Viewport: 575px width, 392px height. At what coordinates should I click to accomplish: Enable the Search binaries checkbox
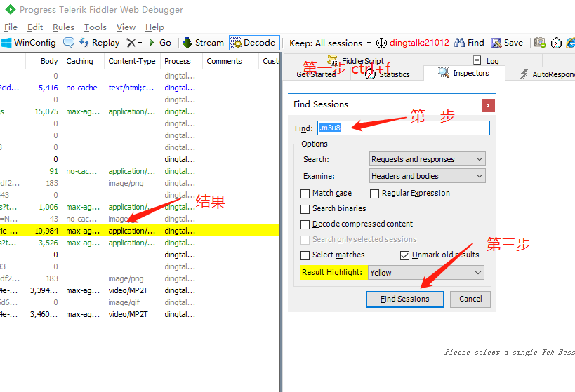pyautogui.click(x=305, y=209)
